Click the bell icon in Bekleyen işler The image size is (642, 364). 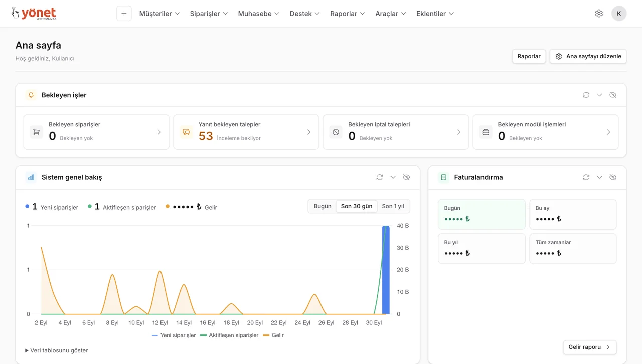coord(31,95)
